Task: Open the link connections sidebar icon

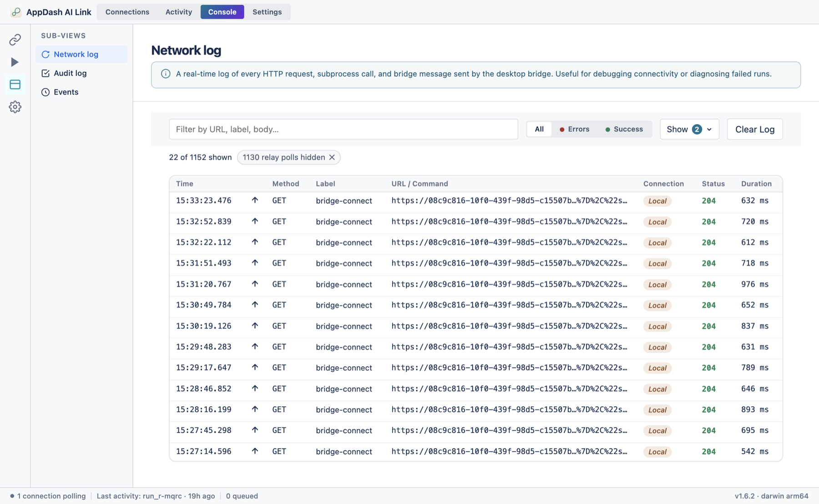Action: pyautogui.click(x=15, y=40)
